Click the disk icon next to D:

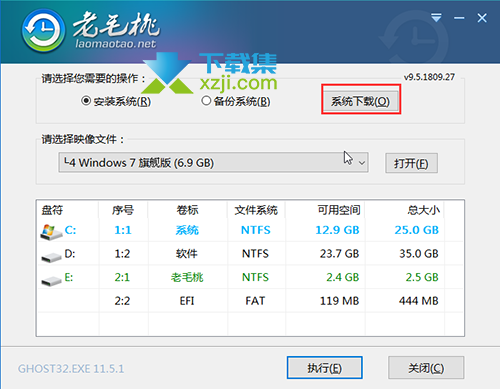tap(51, 257)
